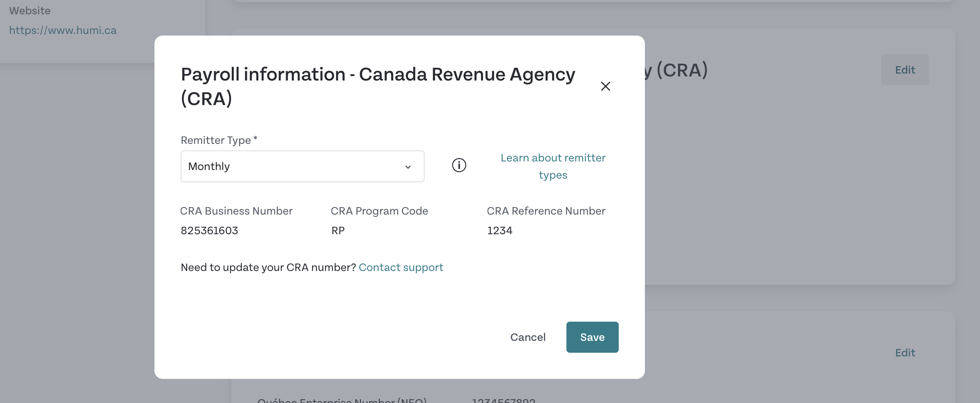980x403 pixels.
Task: Click the CRA Reference Number label
Action: [546, 211]
